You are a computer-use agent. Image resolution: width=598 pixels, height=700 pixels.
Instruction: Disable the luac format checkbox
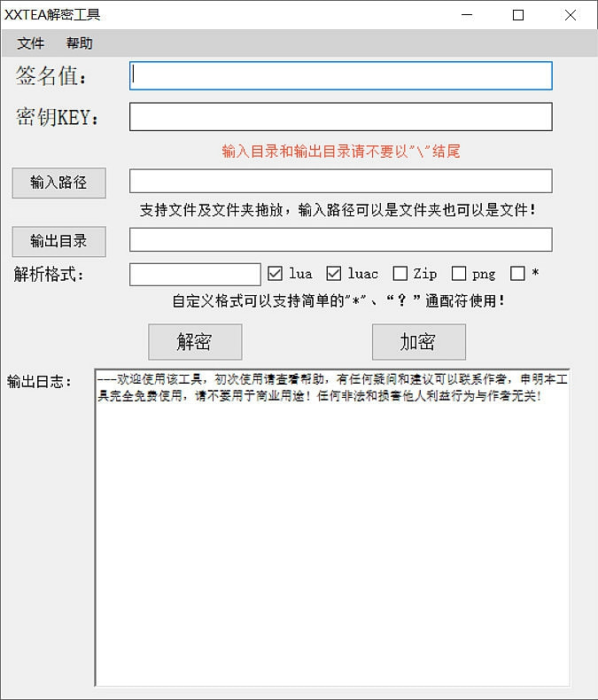pyautogui.click(x=334, y=274)
